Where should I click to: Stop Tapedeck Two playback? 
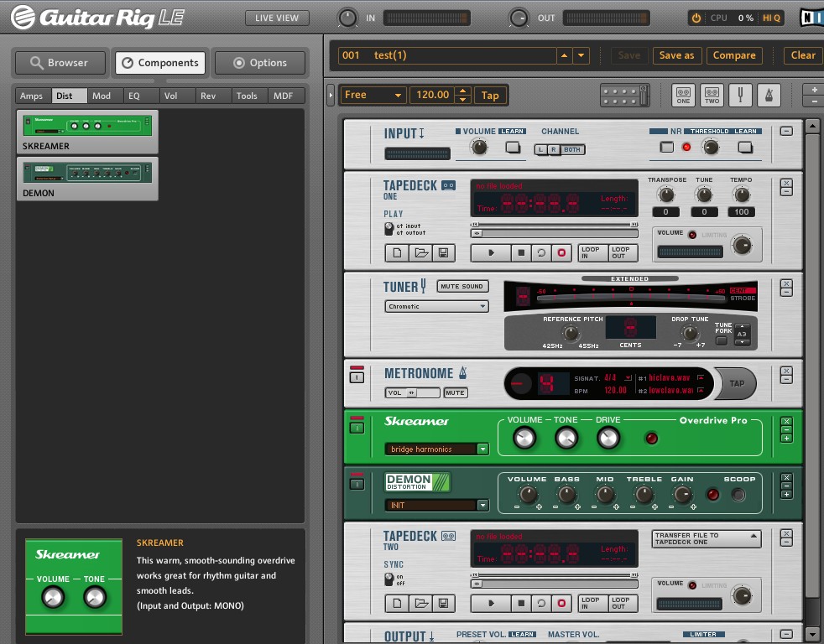[521, 603]
